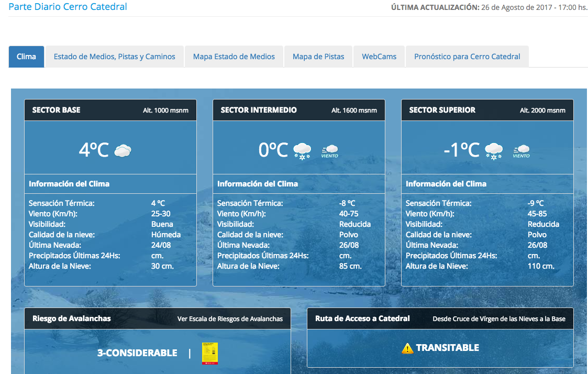Image resolution: width=588 pixels, height=374 pixels.
Task: Click Alt. 1000 msnm label
Action: click(166, 111)
